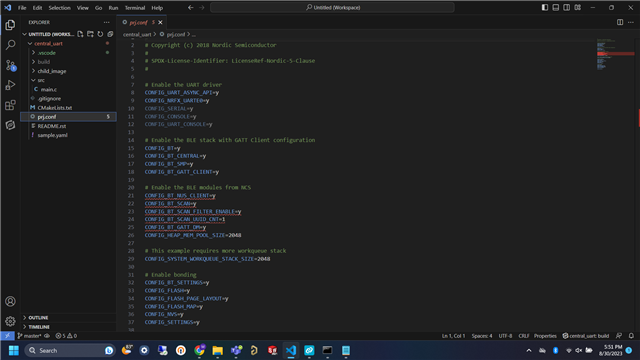The height and width of the screenshot is (360, 640).
Task: Click the central_uart breadcrumb
Action: [137, 35]
